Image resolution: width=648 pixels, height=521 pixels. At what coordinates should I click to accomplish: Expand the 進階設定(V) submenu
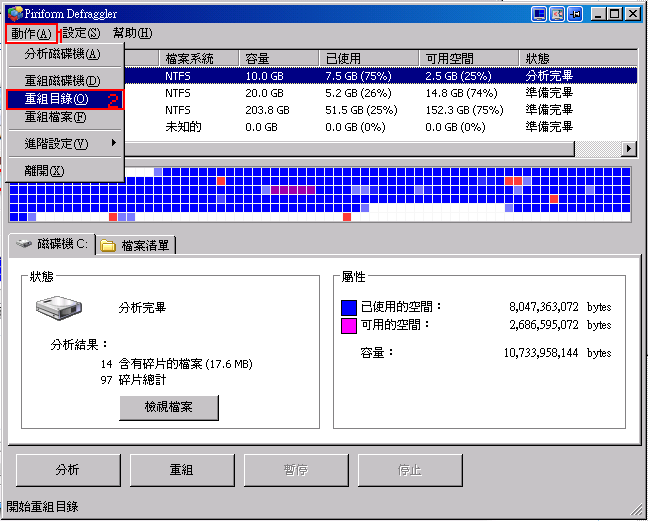(65, 144)
